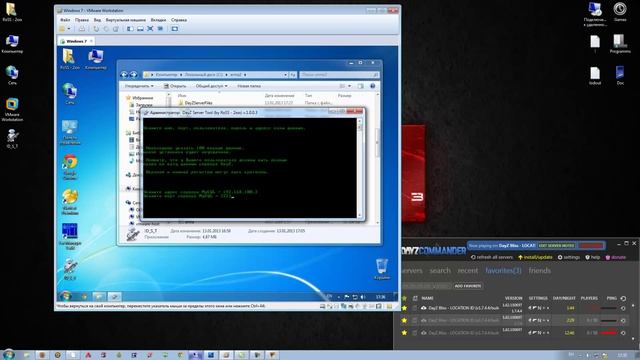Open settings in DayZ Commander
The height and width of the screenshot is (360, 640).
pyautogui.click(x=569, y=257)
